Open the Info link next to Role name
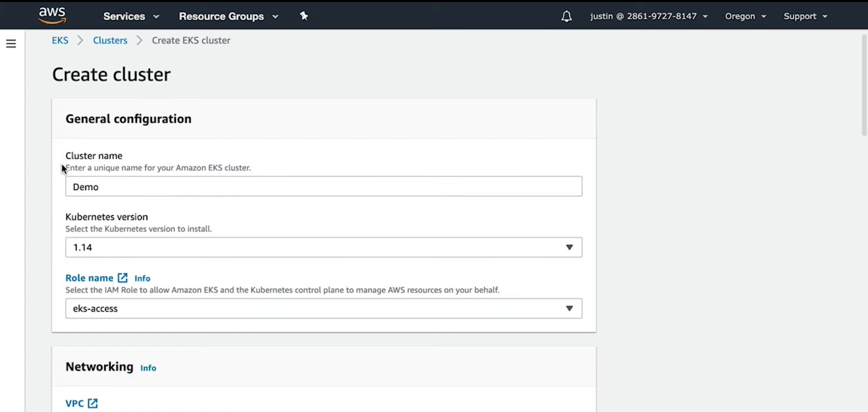 pyautogui.click(x=142, y=278)
